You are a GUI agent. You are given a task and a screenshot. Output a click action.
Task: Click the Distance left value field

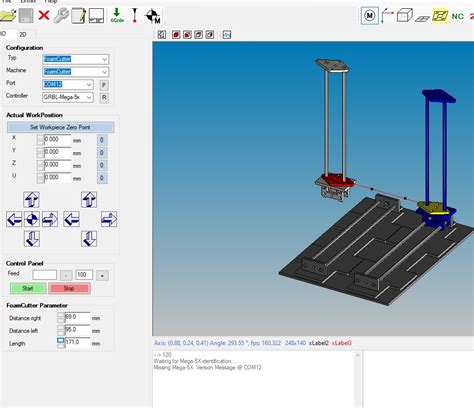point(77,330)
